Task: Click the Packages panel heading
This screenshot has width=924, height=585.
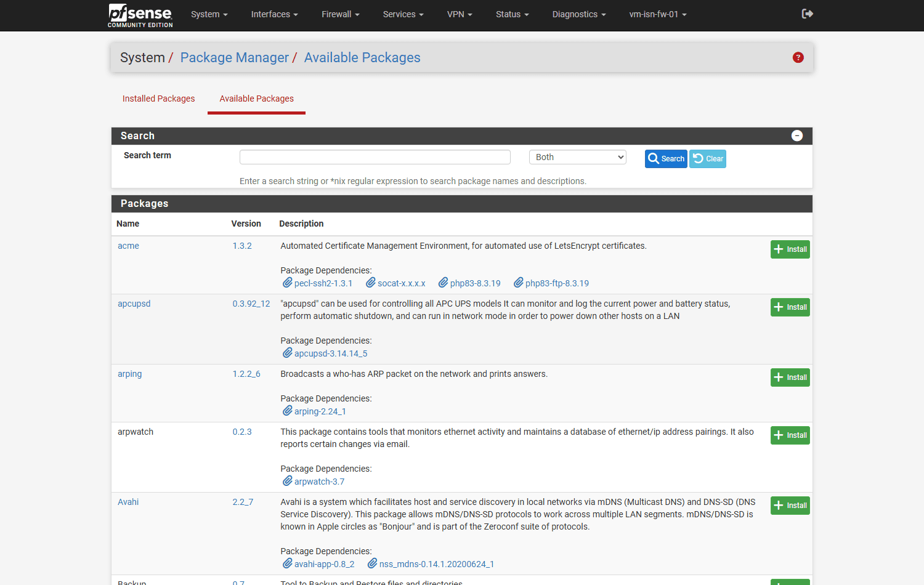Action: pyautogui.click(x=145, y=204)
